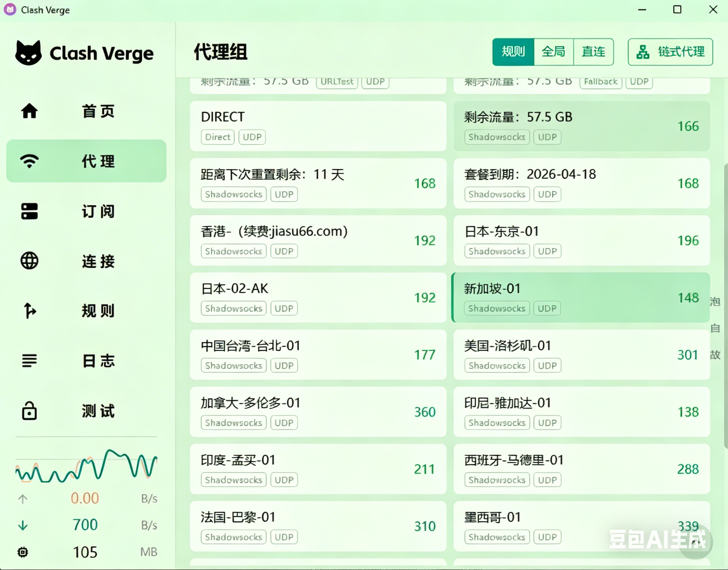Click the proxy list vertical scrollbar
The width and height of the screenshot is (728, 570).
pos(726,305)
